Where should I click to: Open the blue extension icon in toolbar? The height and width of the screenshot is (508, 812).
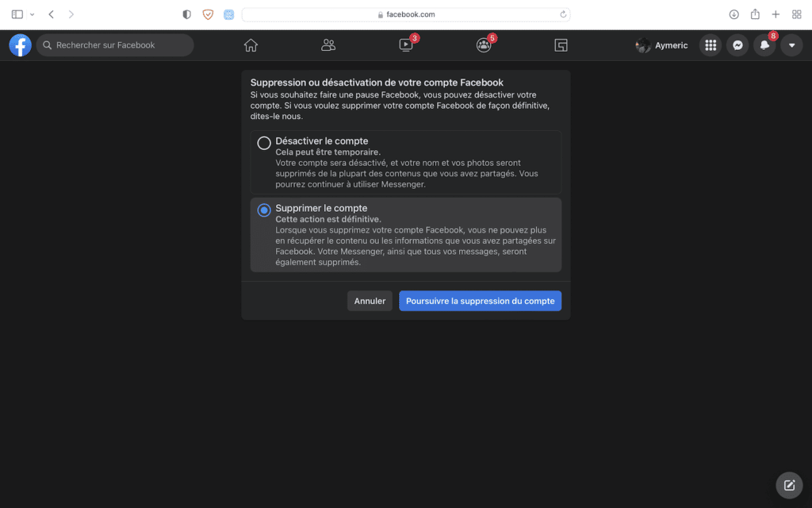click(x=228, y=14)
